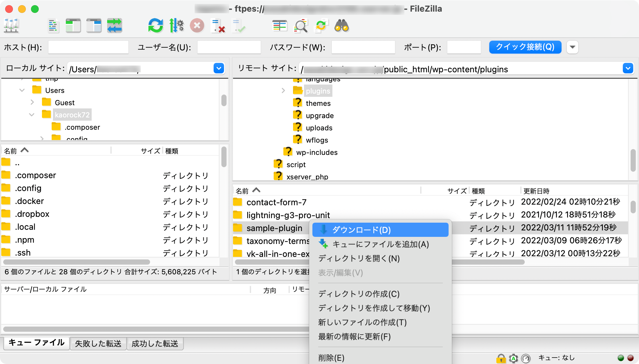Click the speed limit gauge icon
Viewport: 639px width, 364px height.
click(x=526, y=358)
